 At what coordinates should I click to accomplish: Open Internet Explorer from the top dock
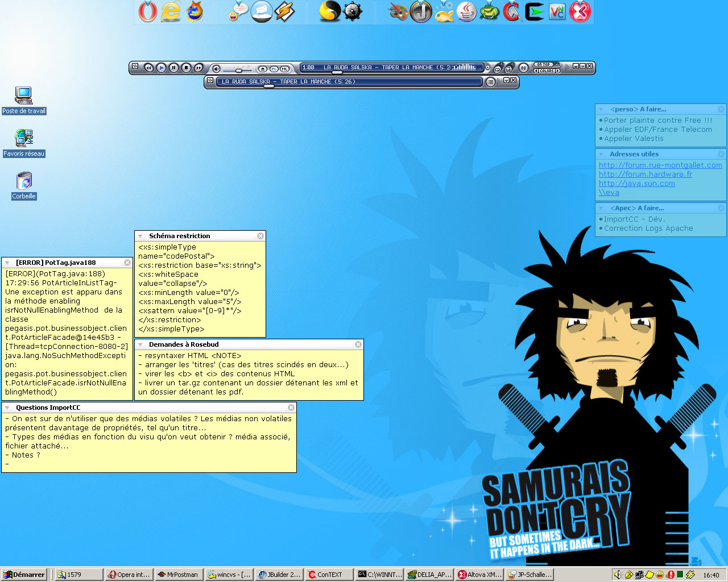point(171,11)
